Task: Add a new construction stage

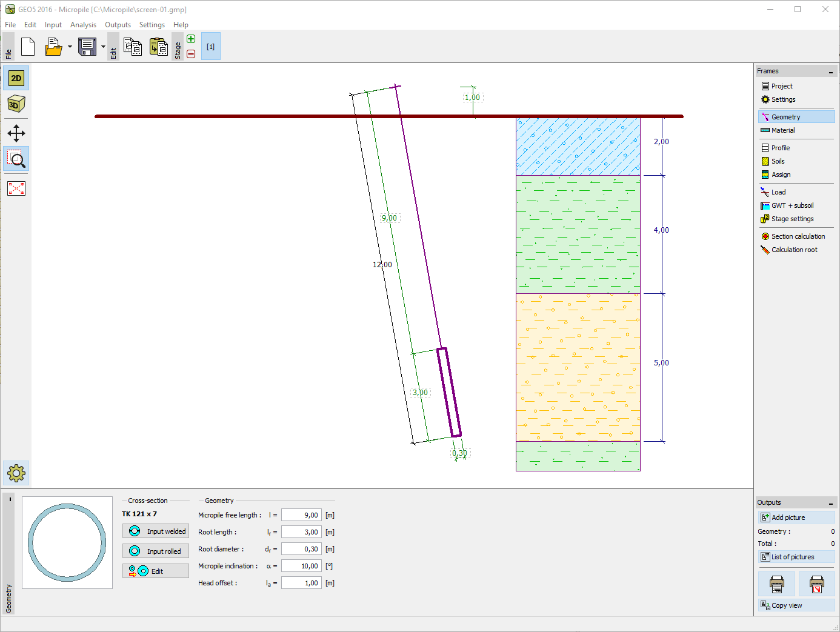Action: 191,39
